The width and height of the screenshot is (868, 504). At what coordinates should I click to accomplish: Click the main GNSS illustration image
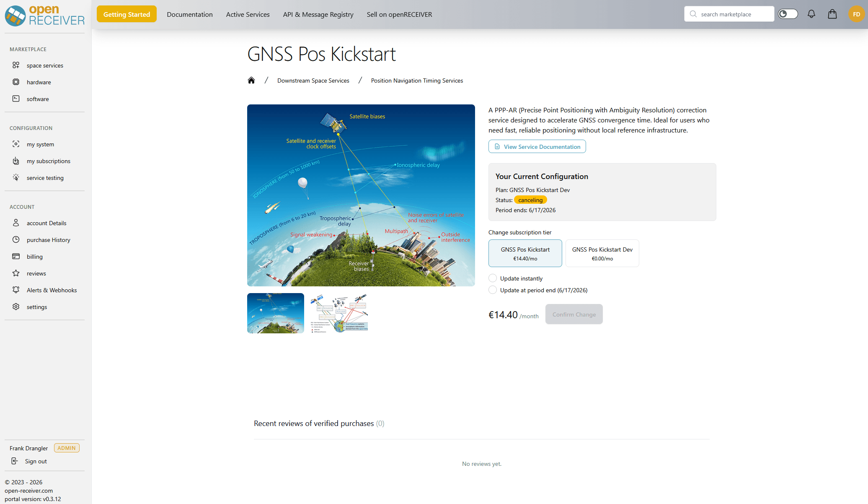361,195
